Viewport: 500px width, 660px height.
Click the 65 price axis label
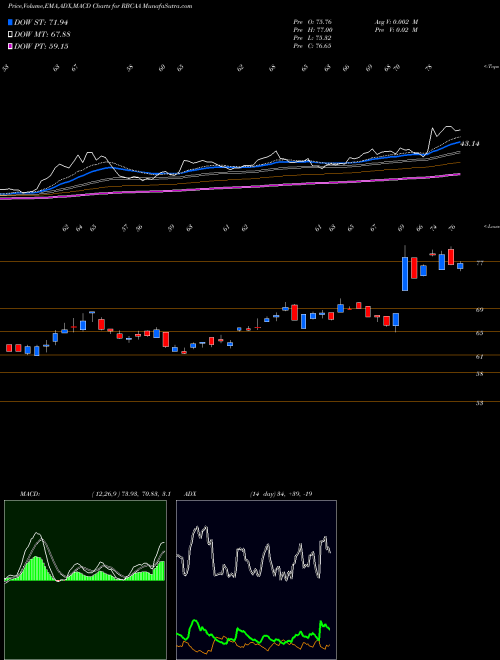tap(479, 333)
